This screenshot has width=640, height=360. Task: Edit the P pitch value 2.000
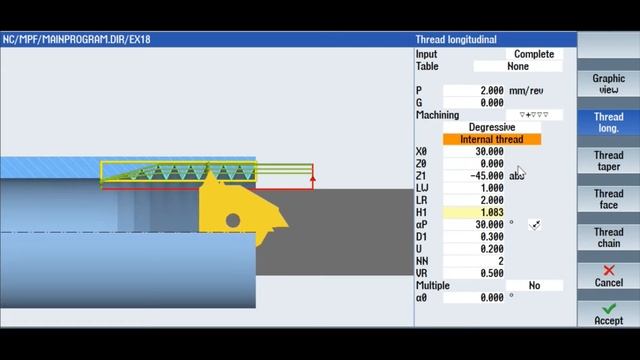click(474, 91)
